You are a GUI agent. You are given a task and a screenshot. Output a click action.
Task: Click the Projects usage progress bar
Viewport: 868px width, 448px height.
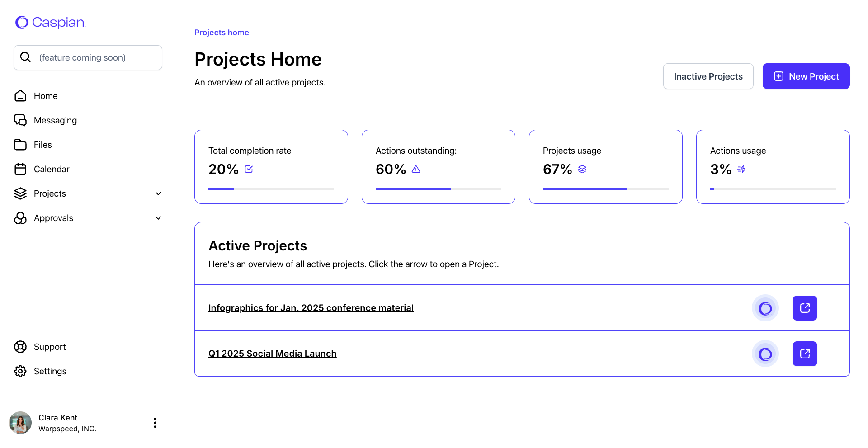(x=605, y=189)
